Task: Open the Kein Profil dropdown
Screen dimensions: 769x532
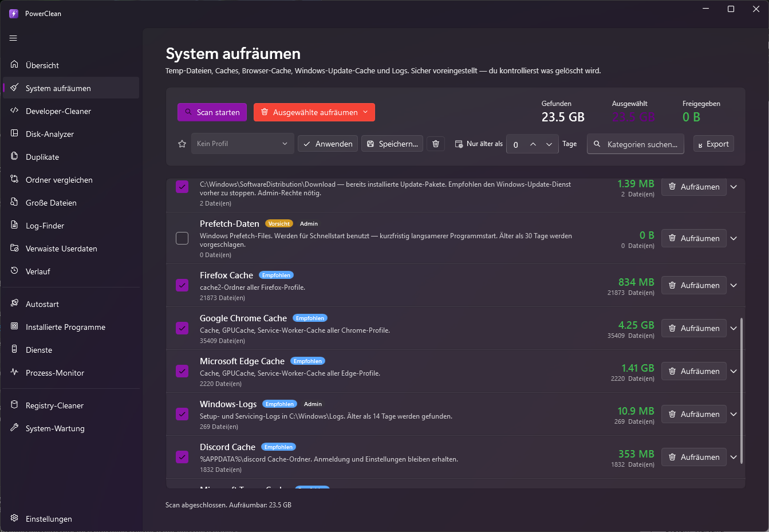Action: pyautogui.click(x=242, y=144)
